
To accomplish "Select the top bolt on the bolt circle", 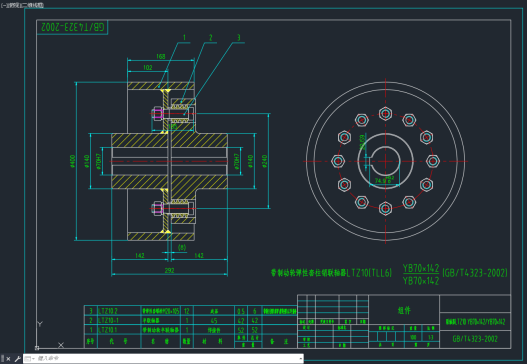I will tap(385, 114).
